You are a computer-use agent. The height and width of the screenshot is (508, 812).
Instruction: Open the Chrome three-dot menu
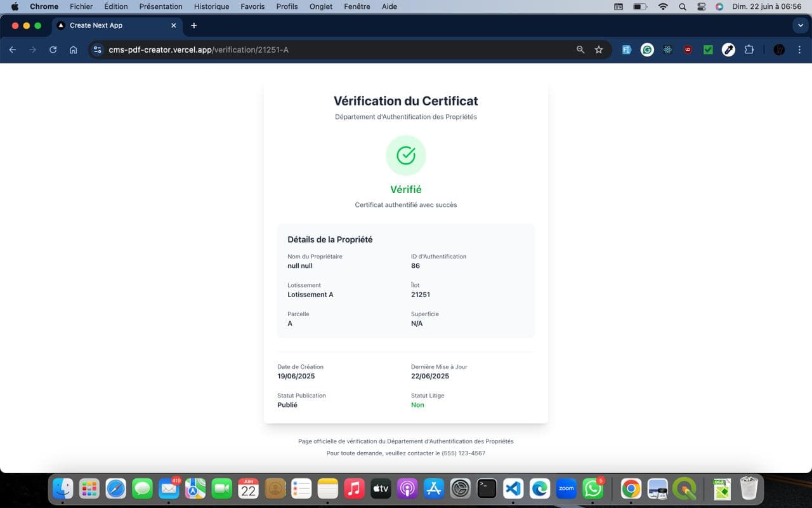pyautogui.click(x=799, y=50)
